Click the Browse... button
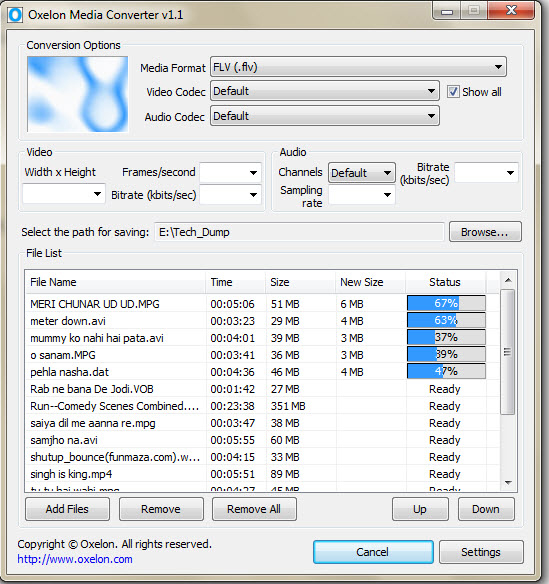 point(485,232)
